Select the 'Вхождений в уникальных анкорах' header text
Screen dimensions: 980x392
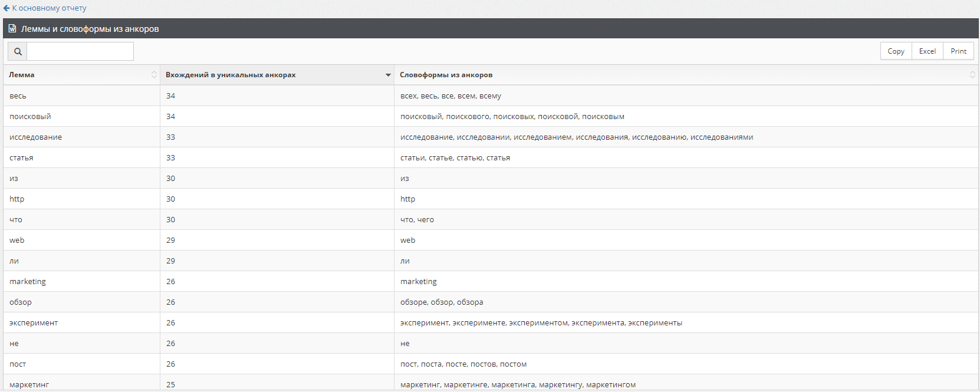[x=231, y=75]
